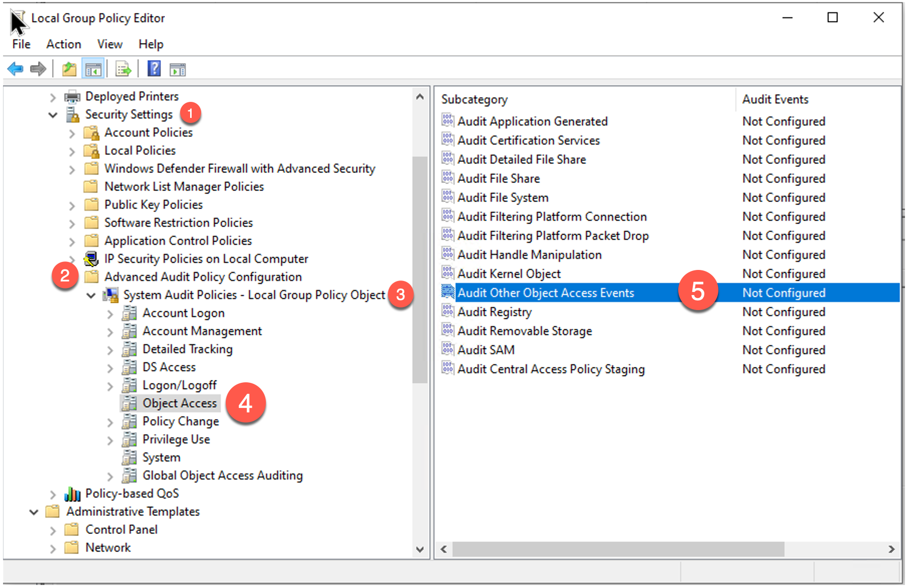Click the Export List toolbar icon

pos(123,69)
